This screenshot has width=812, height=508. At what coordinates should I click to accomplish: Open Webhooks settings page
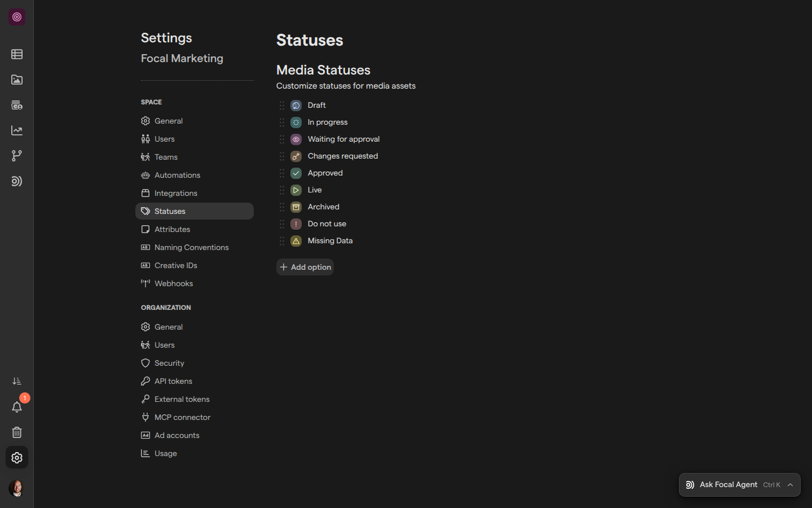click(x=195, y=283)
